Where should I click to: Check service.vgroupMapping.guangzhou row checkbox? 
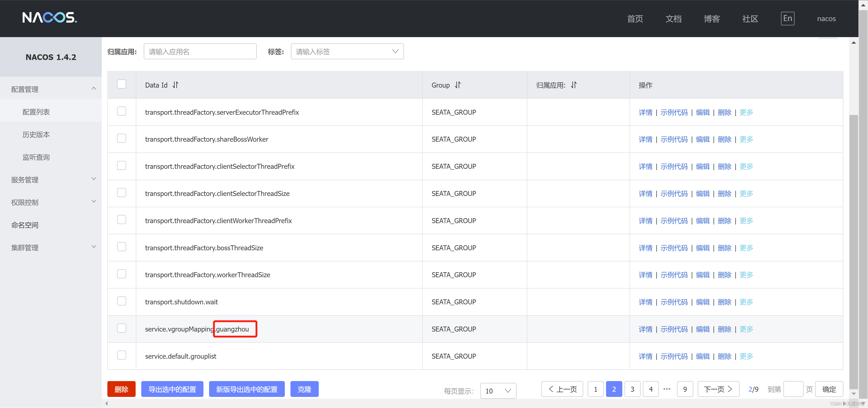(122, 328)
